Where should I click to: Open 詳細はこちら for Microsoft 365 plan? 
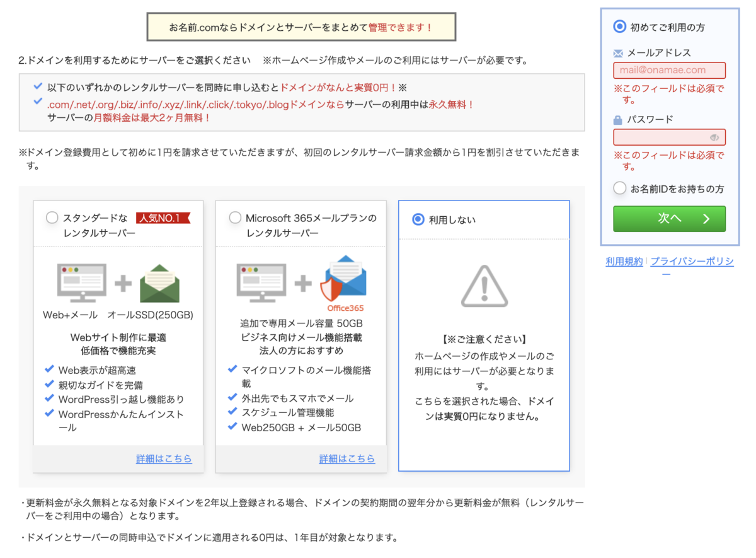pyautogui.click(x=347, y=458)
